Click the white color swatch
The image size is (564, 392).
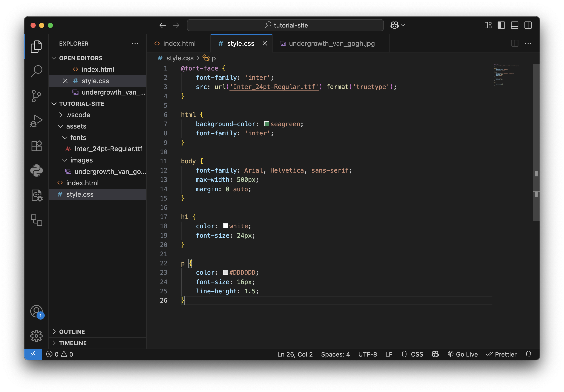pyautogui.click(x=225, y=226)
